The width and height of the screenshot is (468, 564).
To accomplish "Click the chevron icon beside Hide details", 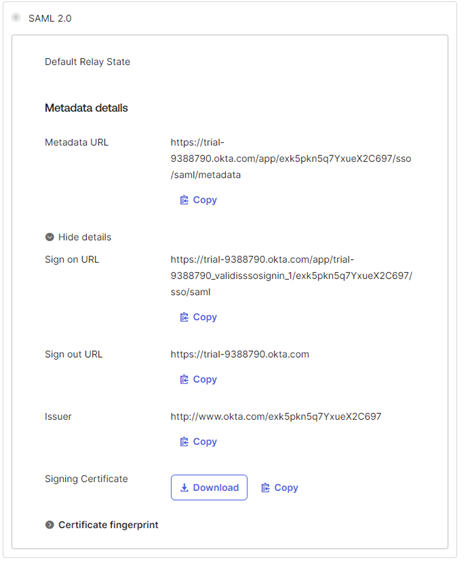I will point(50,237).
